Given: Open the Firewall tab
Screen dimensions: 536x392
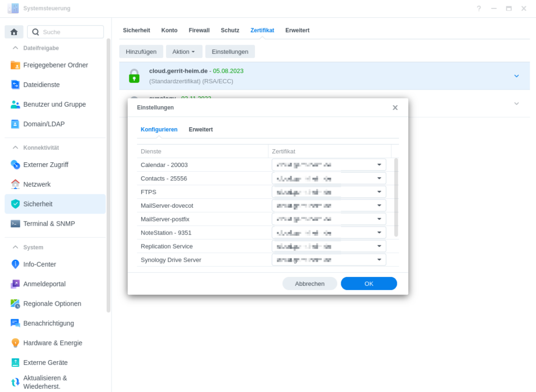Looking at the screenshot, I should [199, 30].
